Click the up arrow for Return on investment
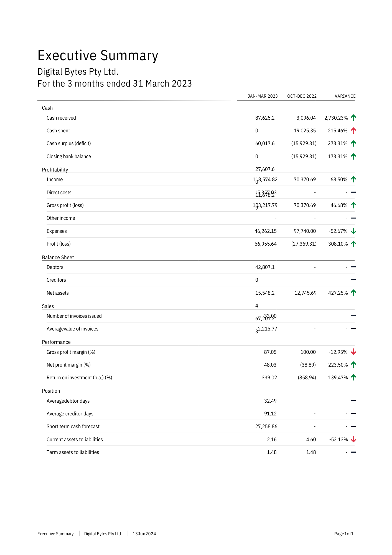This screenshot has width=392, height=555. click(353, 377)
